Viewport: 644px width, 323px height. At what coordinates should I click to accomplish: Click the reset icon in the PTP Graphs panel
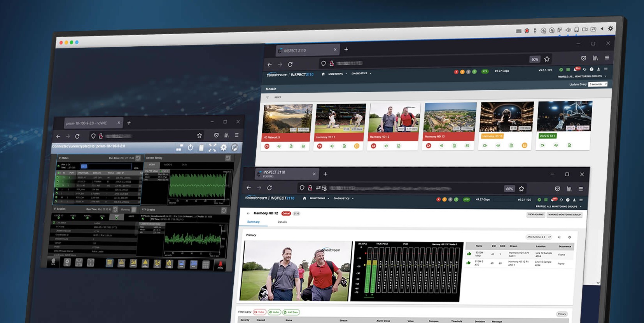tap(224, 210)
